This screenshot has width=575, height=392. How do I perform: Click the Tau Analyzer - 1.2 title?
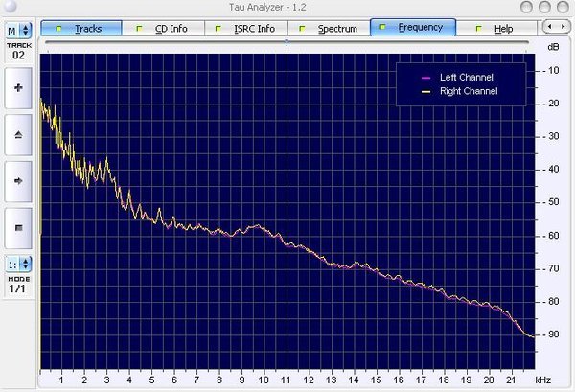click(x=267, y=7)
